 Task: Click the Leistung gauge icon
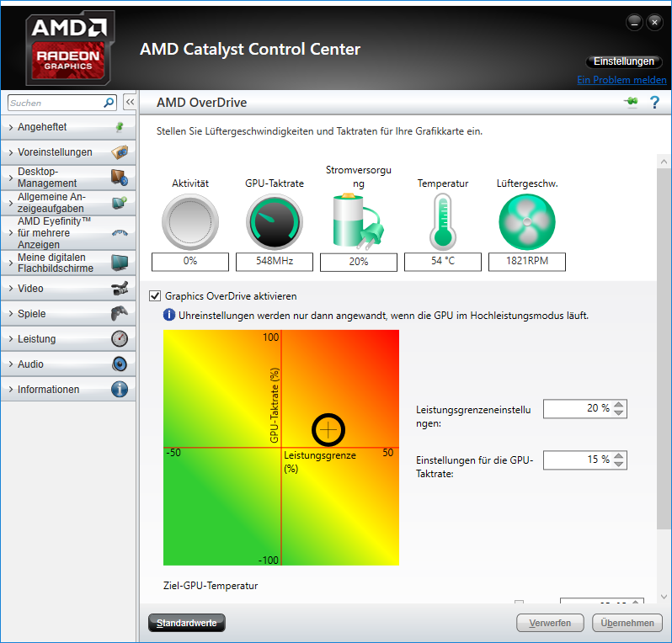tap(120, 339)
